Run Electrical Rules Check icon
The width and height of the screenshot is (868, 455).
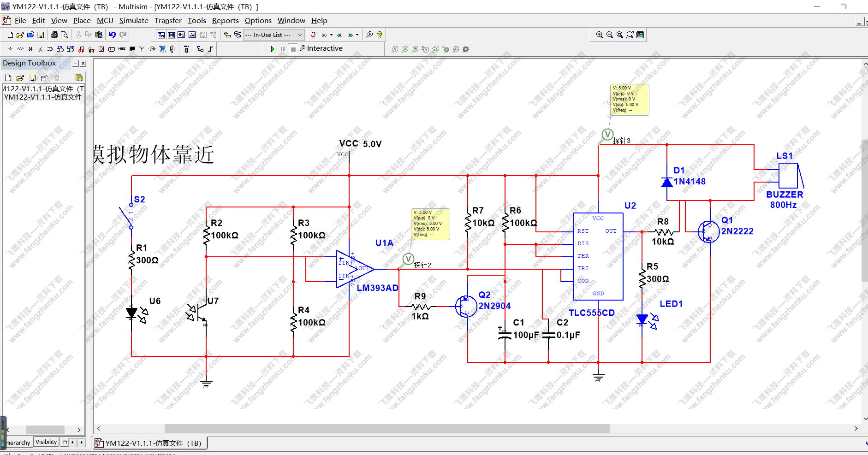coord(314,35)
